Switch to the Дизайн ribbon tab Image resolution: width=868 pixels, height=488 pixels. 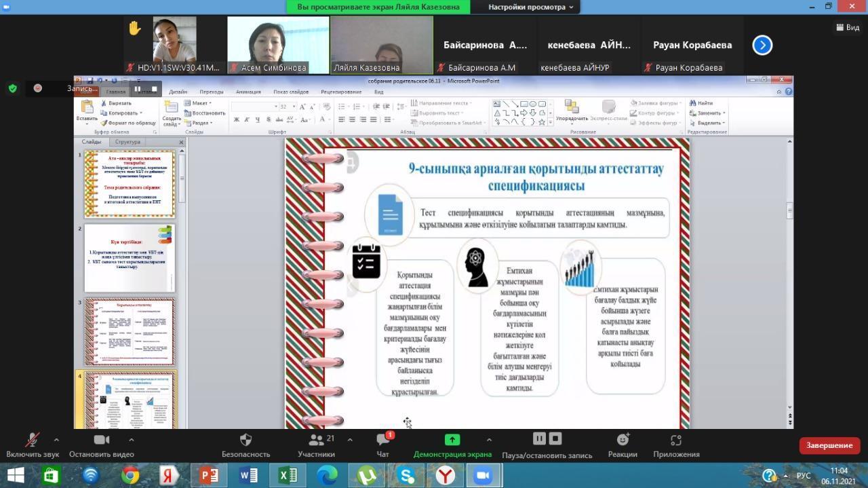178,92
